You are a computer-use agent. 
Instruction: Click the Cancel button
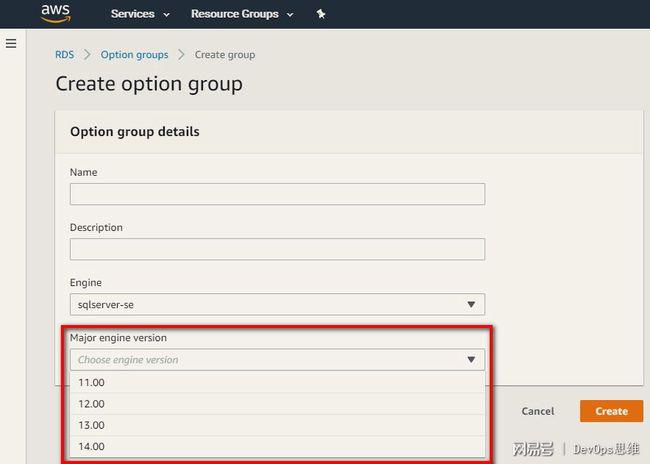pyautogui.click(x=538, y=411)
